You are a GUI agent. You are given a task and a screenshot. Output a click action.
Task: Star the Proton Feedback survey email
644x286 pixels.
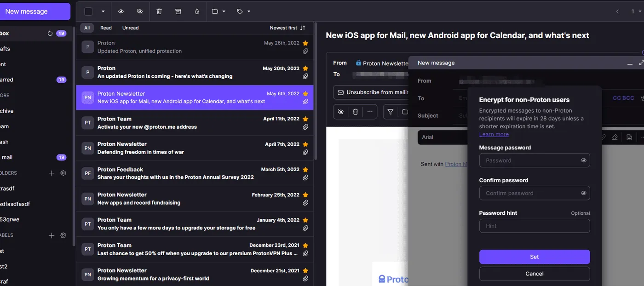point(305,169)
